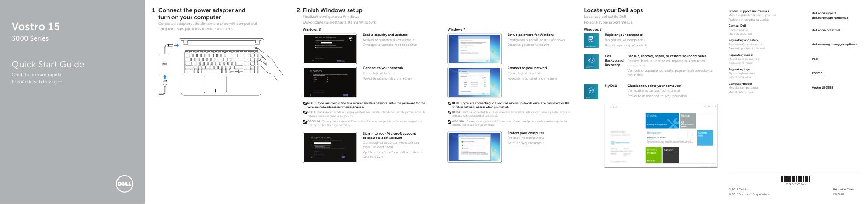Click the NOTĂ icon under Windows 8
Viewport: 868px width, 204px height.
pyautogui.click(x=305, y=112)
